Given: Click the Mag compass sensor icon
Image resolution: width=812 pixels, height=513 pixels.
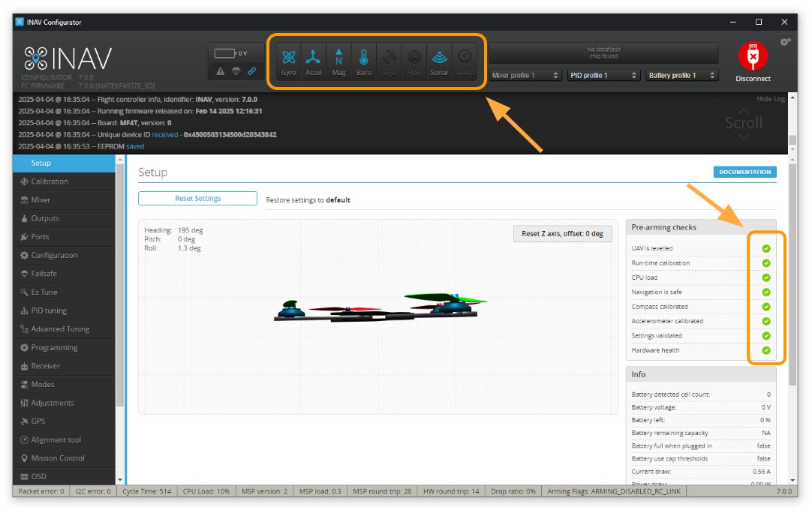Looking at the screenshot, I should coord(338,57).
